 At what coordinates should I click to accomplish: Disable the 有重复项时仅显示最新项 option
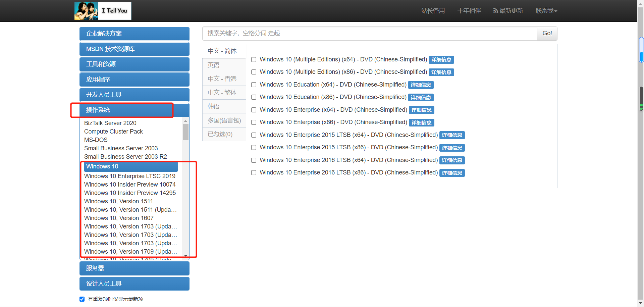tap(82, 299)
